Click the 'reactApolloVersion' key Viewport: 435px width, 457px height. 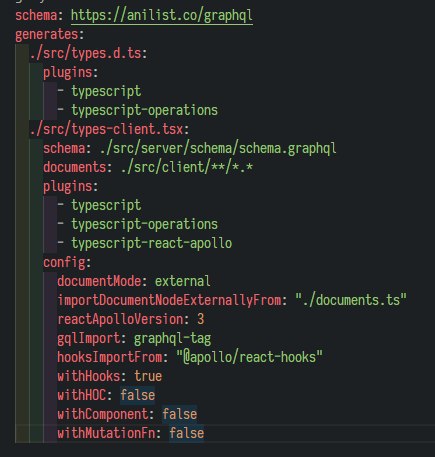120,319
